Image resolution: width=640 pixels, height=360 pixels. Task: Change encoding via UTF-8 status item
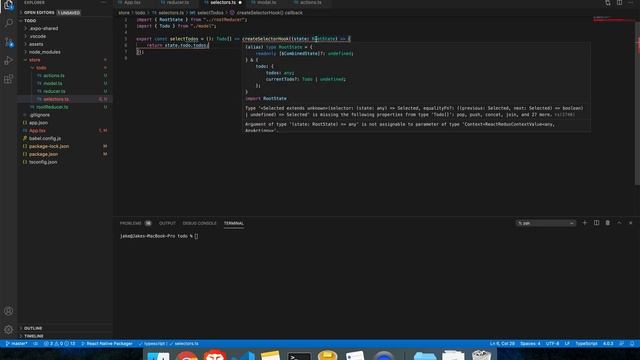[552, 344]
